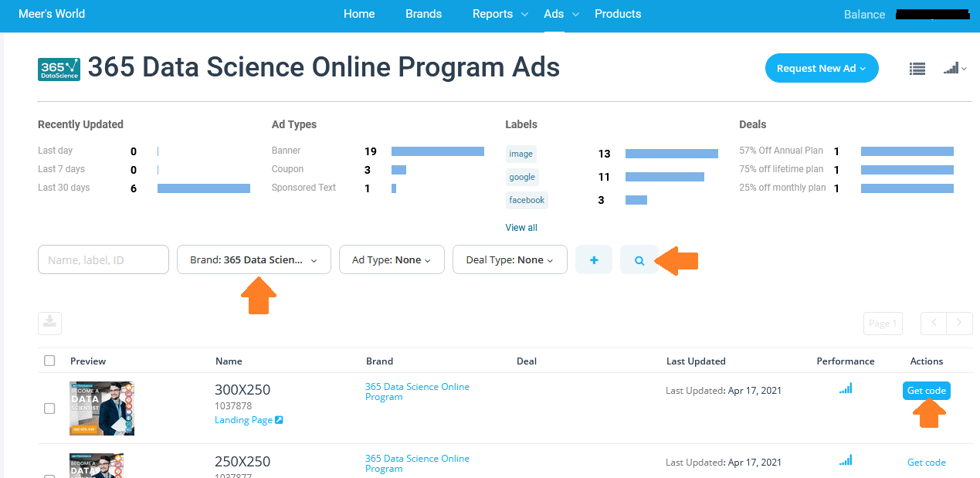
Task: Click the Last Updated column header
Action: [x=696, y=361]
